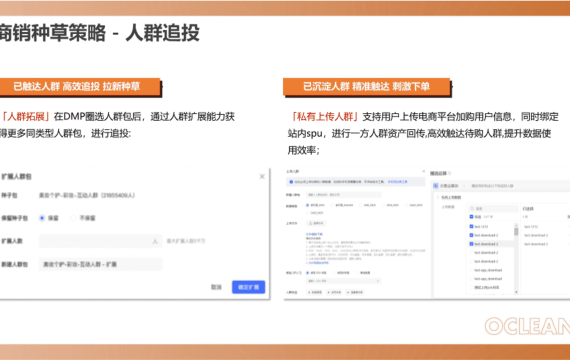
Task: Select the lone data type radio on second row
Action: 307,213
